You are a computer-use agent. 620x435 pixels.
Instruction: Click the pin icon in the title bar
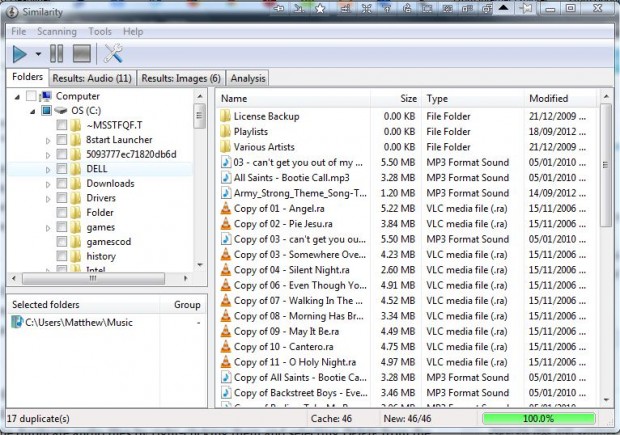pyautogui.click(x=526, y=9)
